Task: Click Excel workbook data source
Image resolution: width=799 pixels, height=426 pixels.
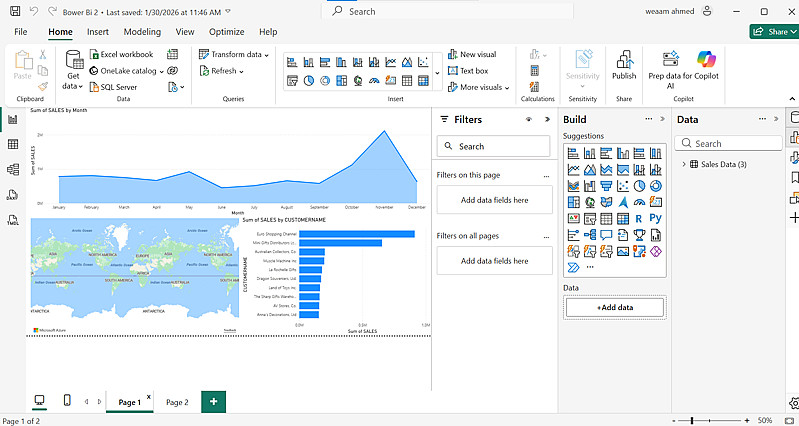Action: click(121, 54)
